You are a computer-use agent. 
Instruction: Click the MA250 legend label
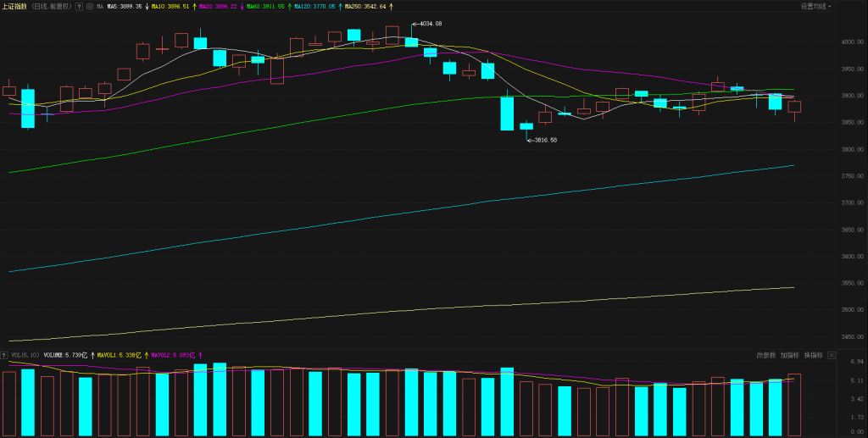[x=364, y=6]
